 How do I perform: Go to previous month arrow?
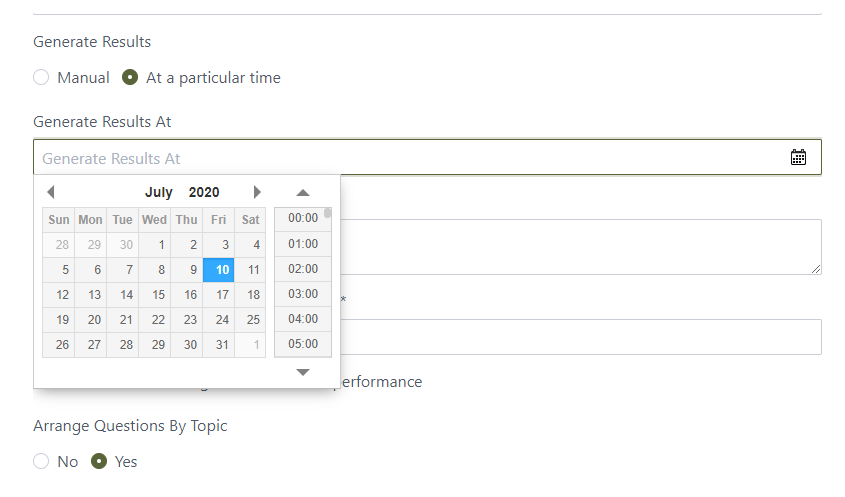click(x=51, y=192)
